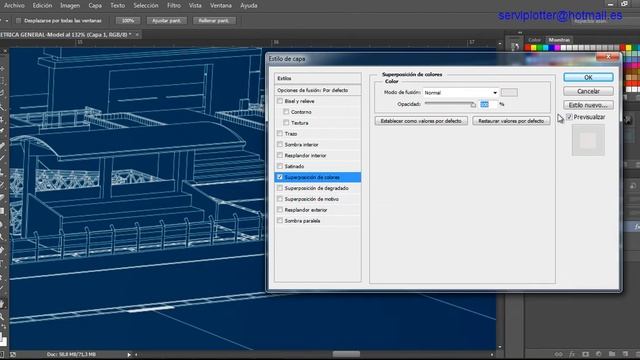Select the Superposición de motivo row label
This screenshot has width=640, height=360.
[311, 199]
